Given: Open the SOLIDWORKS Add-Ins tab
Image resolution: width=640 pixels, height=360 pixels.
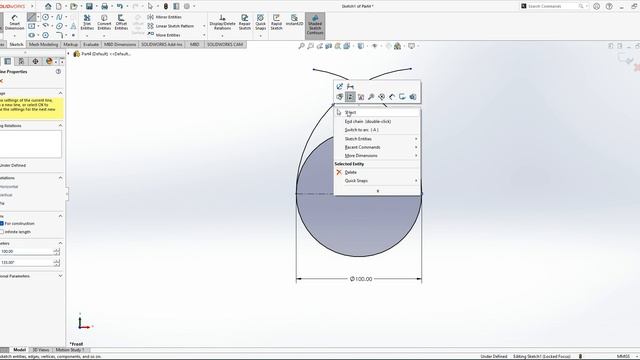Looking at the screenshot, I should pyautogui.click(x=162, y=44).
